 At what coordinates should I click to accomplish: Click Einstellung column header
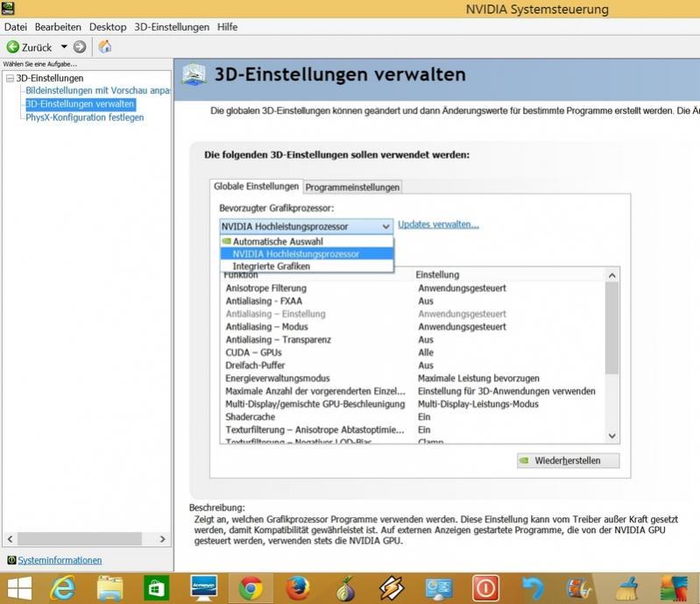pos(437,274)
